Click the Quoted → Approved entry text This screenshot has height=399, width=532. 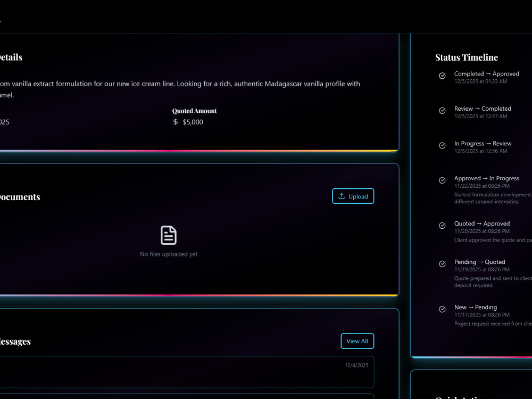482,223
